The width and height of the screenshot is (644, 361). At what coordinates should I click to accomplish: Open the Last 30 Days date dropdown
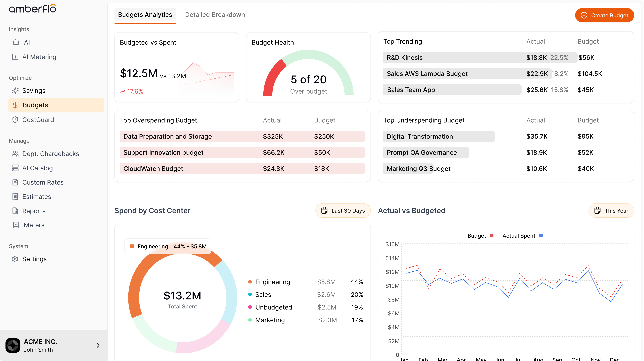pos(343,211)
